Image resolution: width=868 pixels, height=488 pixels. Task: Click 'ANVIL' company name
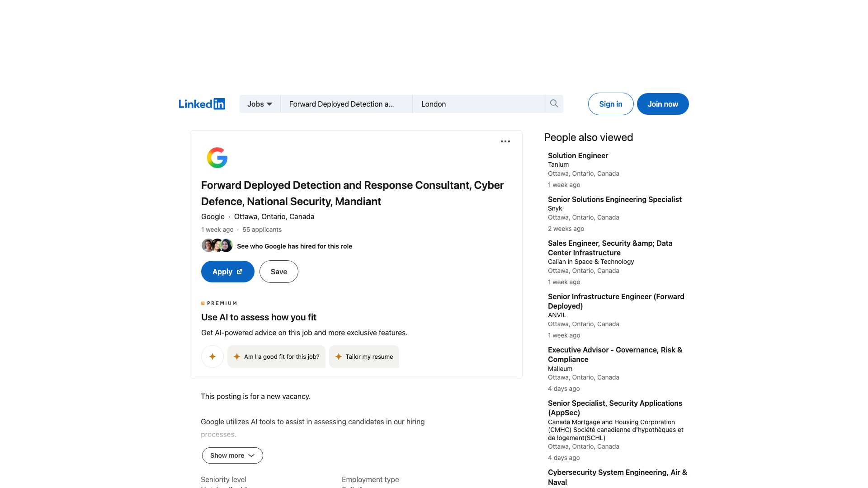coord(557,315)
